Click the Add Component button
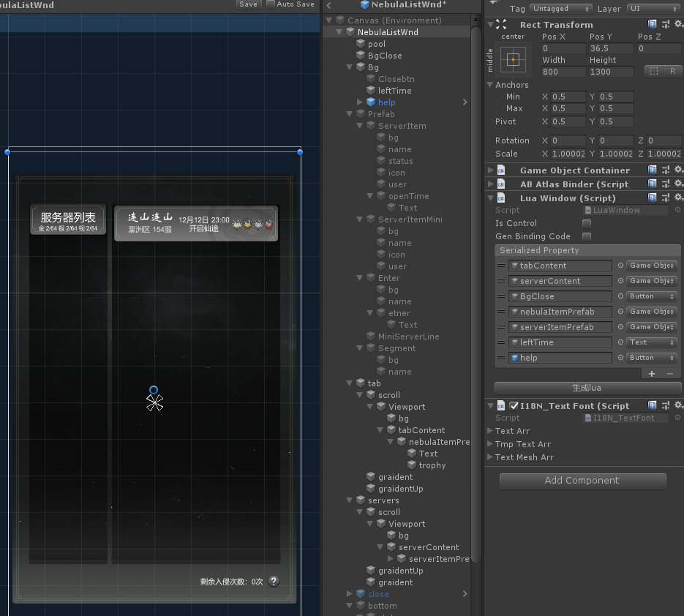 pyautogui.click(x=582, y=481)
